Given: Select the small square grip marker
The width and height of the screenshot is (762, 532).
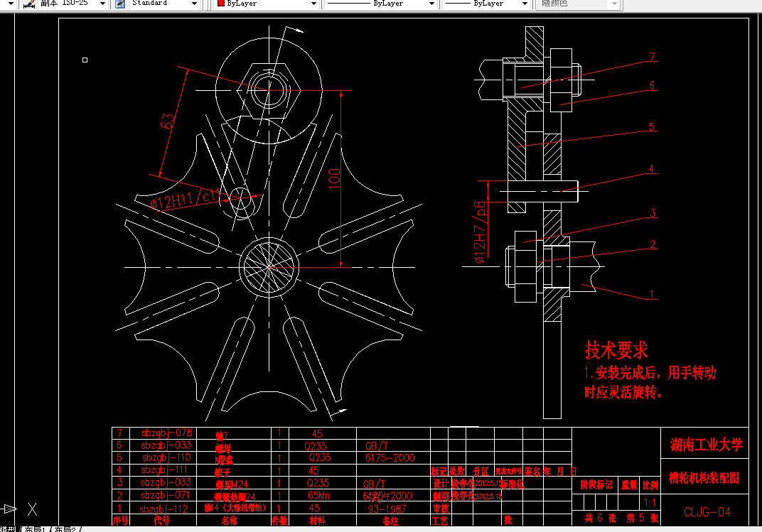Looking at the screenshot, I should pyautogui.click(x=85, y=60).
